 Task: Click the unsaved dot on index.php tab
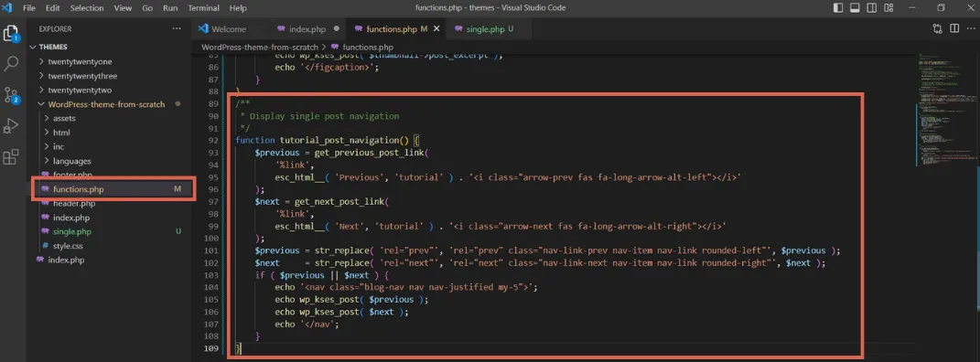337,28
